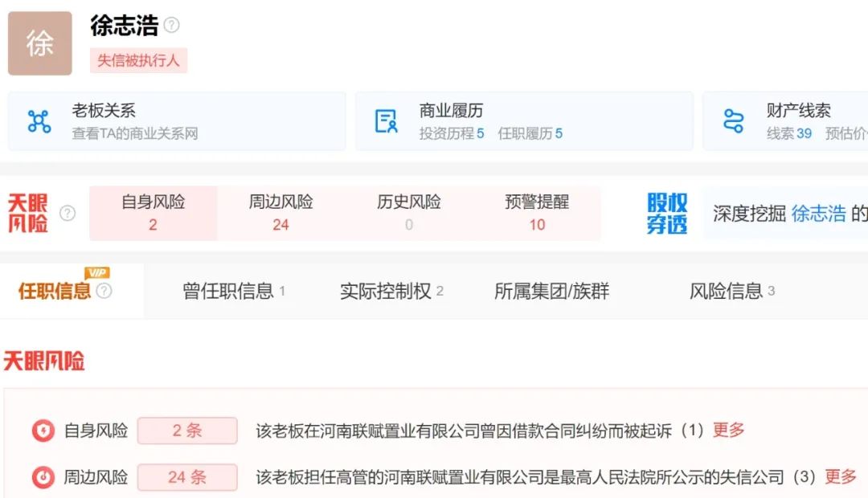This screenshot has width=868, height=498.
Task: Click the 财产线索 clue icon
Action: pyautogui.click(x=733, y=121)
